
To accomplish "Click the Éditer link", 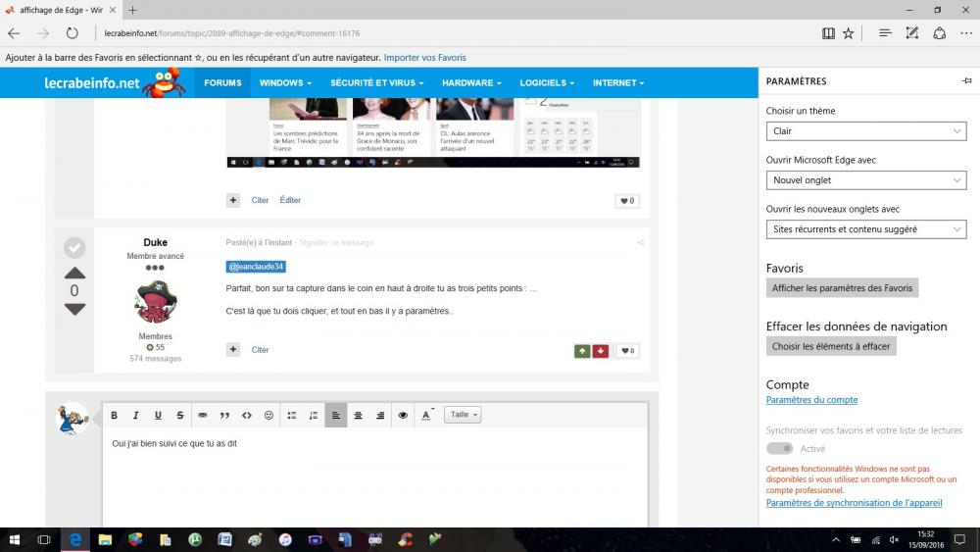I will point(290,200).
